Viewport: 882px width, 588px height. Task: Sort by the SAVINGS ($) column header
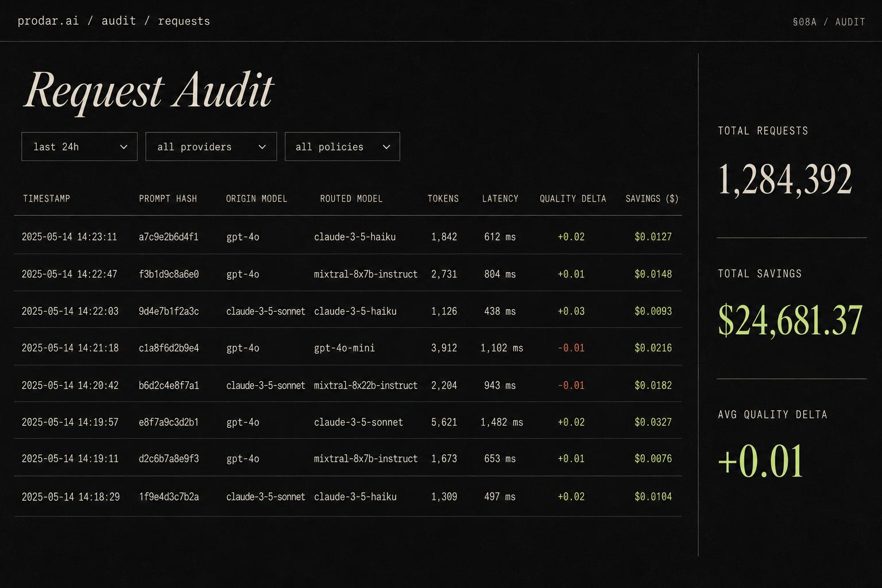[652, 199]
